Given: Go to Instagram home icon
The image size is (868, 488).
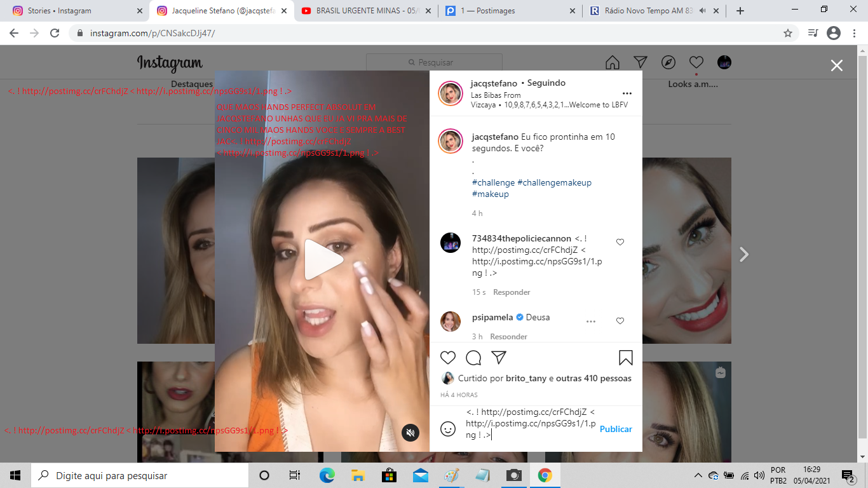Looking at the screenshot, I should 613,62.
